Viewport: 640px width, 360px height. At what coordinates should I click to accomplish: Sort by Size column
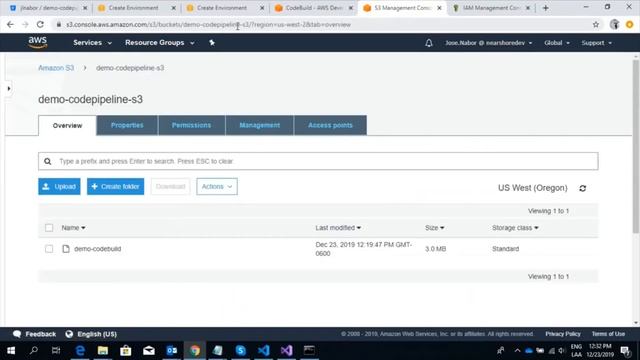(x=434, y=228)
